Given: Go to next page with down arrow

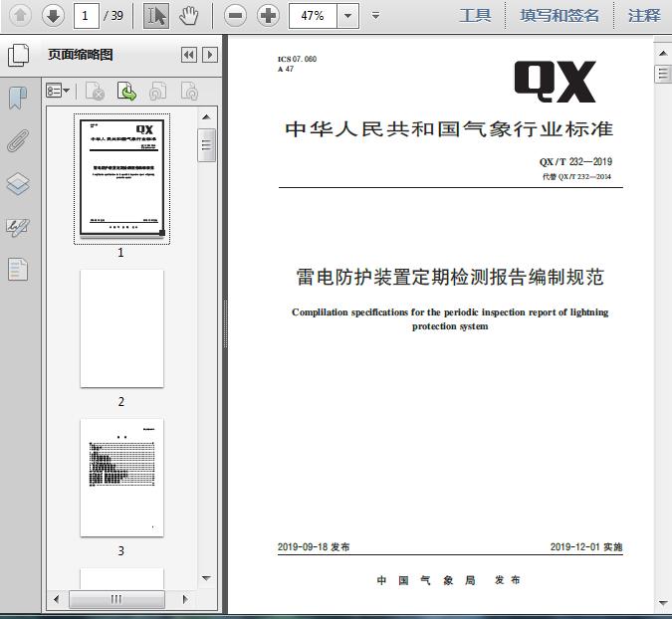Looking at the screenshot, I should (x=53, y=16).
